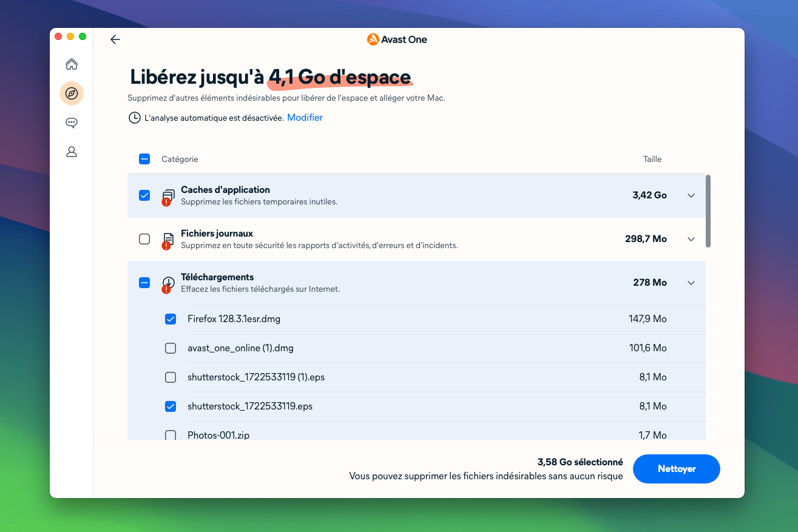Click "Supprimez les fichiers temporaires inutiles" description
The image size is (798, 532).
[x=259, y=202]
